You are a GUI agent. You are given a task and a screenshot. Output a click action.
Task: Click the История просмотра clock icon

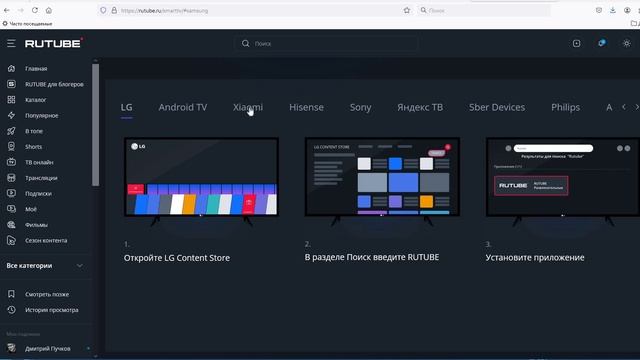click(11, 310)
